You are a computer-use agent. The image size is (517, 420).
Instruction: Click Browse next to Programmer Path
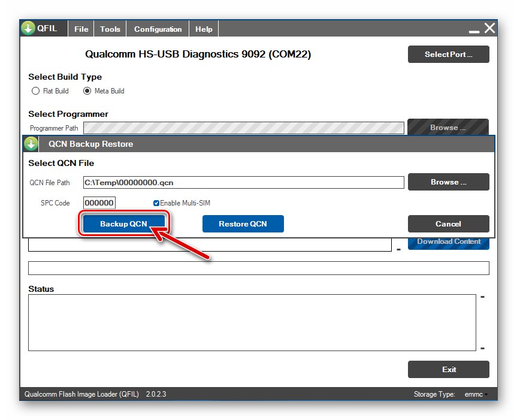[x=448, y=127]
